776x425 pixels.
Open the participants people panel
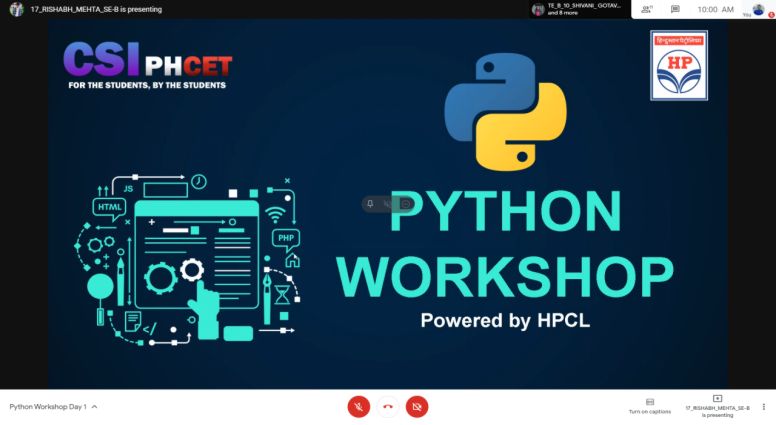[x=646, y=9]
